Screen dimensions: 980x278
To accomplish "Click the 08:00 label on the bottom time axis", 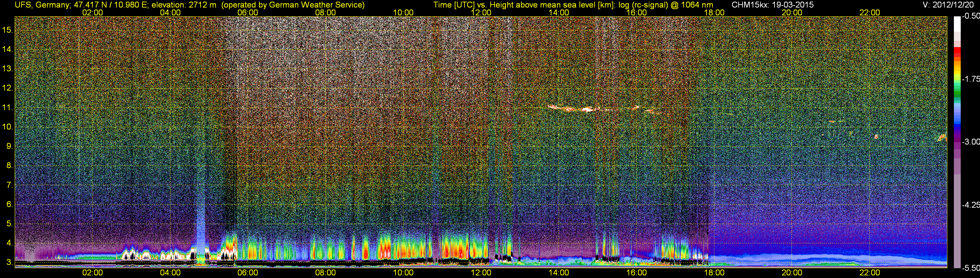I will [326, 273].
